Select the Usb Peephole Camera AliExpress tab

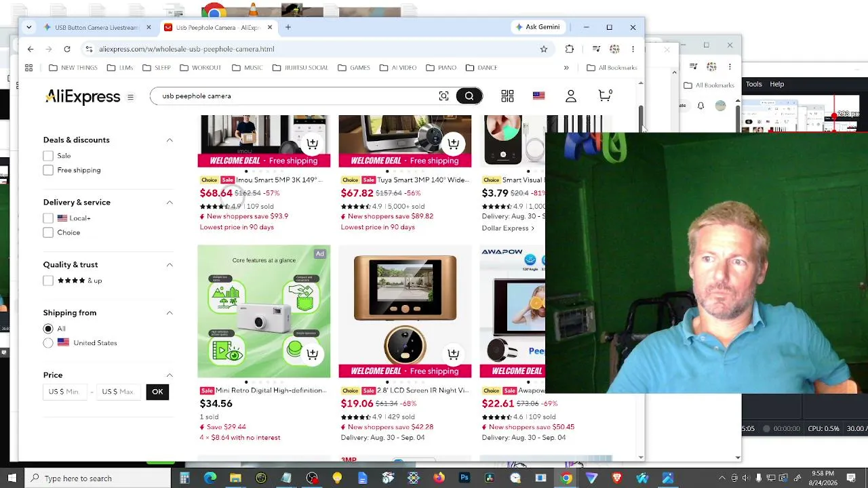[218, 28]
